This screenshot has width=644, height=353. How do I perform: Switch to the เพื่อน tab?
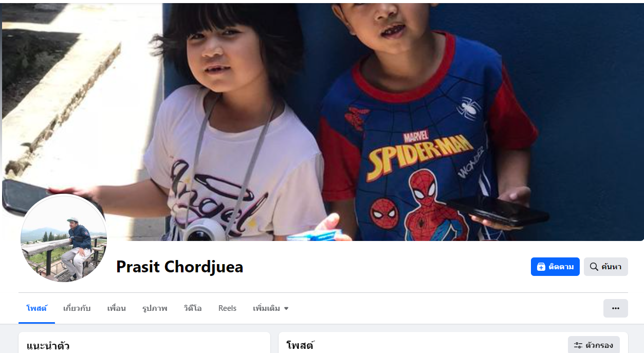pos(117,308)
